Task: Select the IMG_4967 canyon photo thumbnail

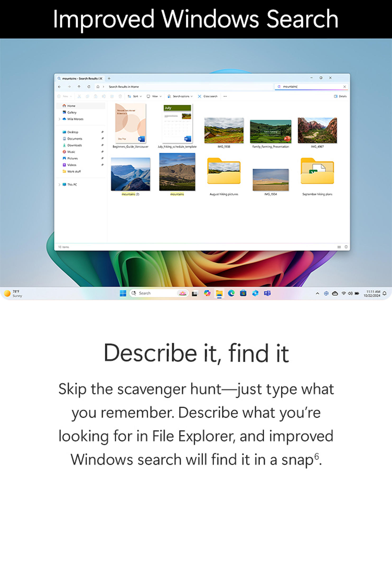Action: point(317,130)
